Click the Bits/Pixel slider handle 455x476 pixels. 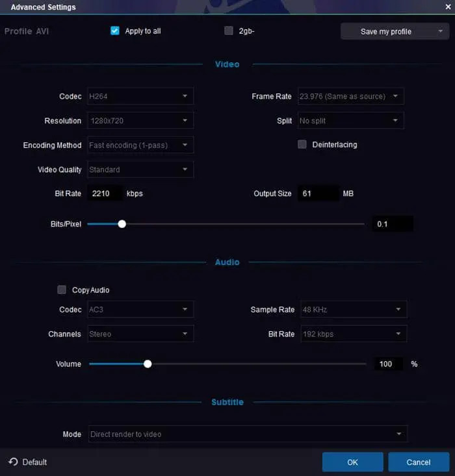click(x=122, y=224)
